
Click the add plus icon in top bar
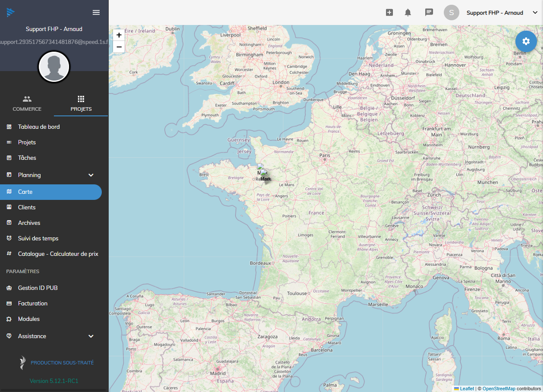coord(389,12)
